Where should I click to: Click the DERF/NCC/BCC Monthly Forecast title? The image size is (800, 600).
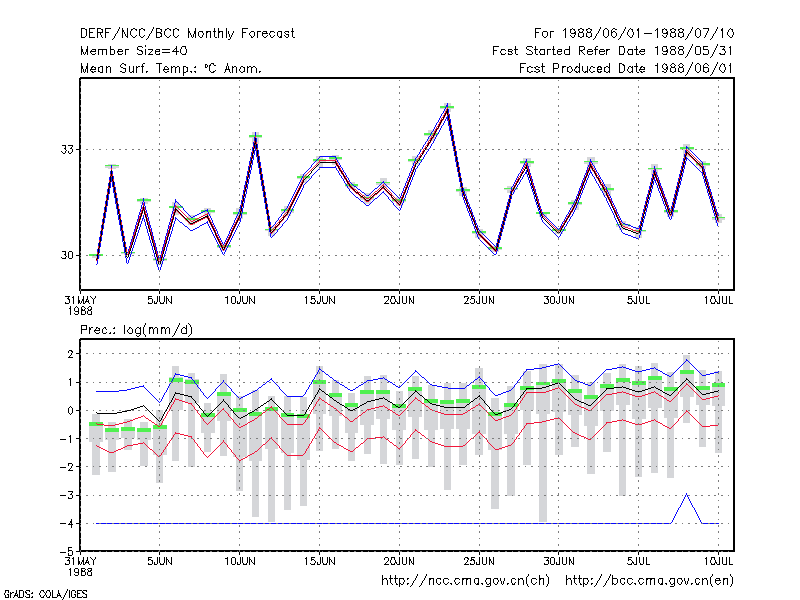click(187, 34)
